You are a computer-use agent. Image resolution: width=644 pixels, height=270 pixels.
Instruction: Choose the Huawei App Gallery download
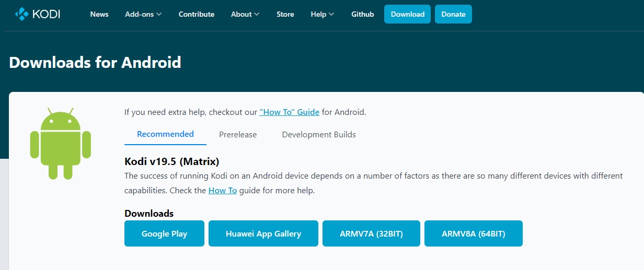pos(263,233)
